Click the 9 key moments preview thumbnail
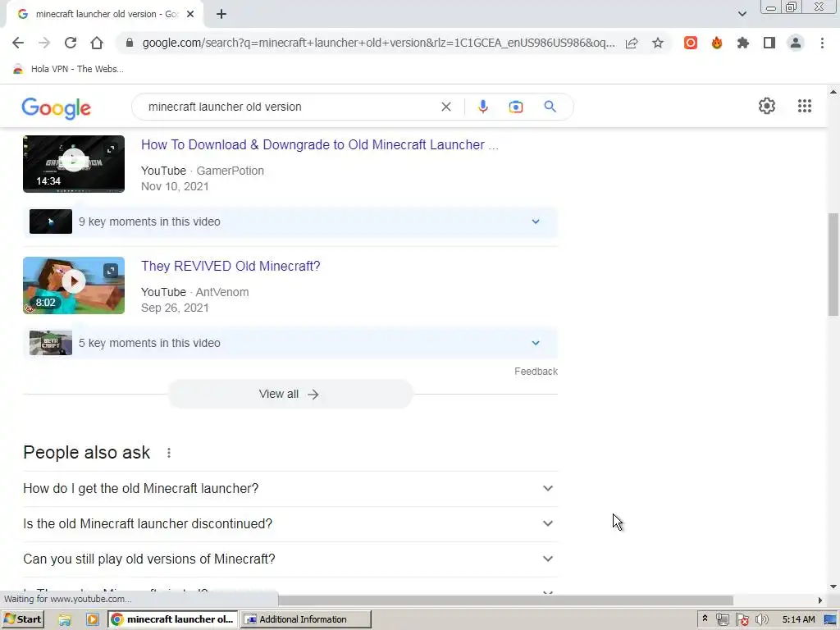 tap(50, 221)
